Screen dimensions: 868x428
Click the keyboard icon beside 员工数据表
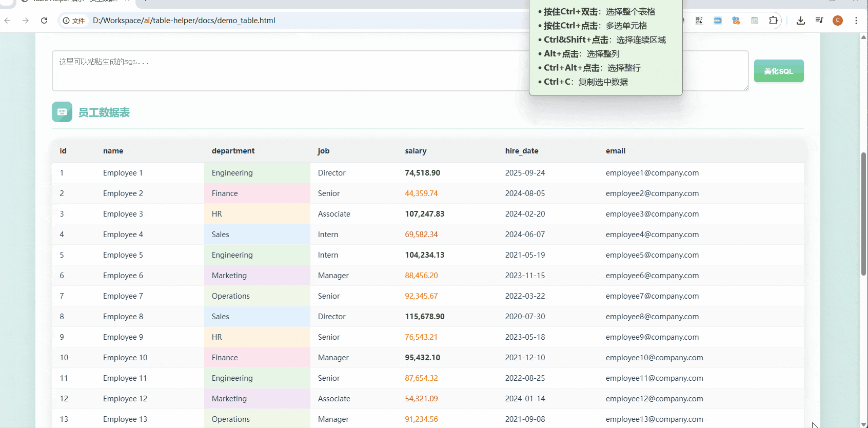pyautogui.click(x=62, y=112)
